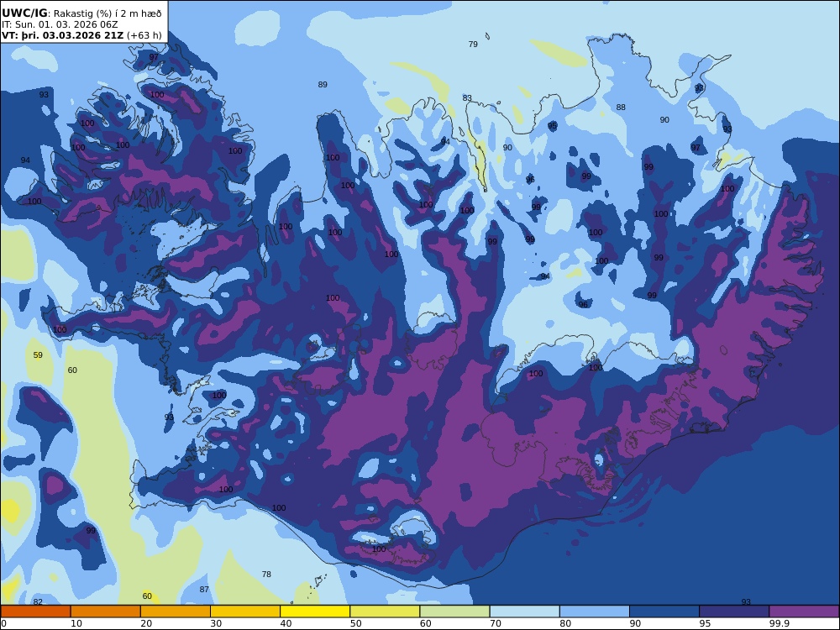The height and width of the screenshot is (630, 840).
Task: Click the 40–50 bright yellow legend swatch
Action: click(x=315, y=612)
